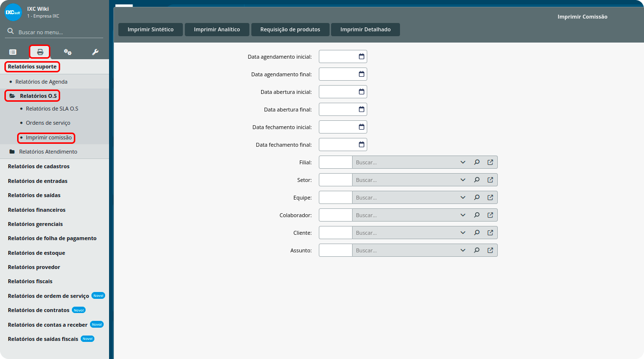
Task: Open calendar for Data abertura inicial
Action: (x=361, y=91)
